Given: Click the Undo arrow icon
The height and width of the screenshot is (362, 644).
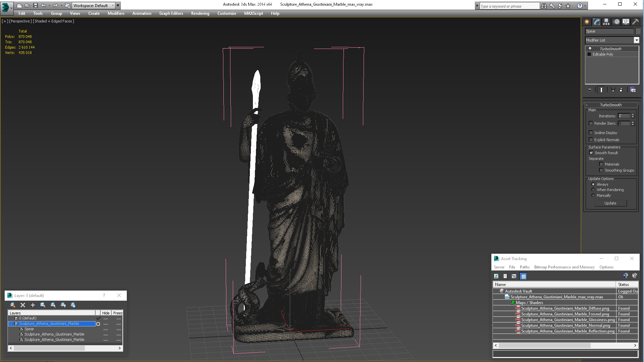Looking at the screenshot, I should click(x=44, y=5).
